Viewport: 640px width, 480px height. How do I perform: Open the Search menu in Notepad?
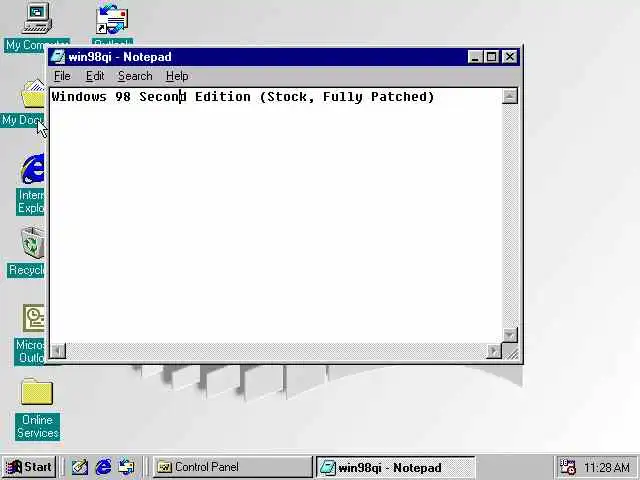pos(135,76)
